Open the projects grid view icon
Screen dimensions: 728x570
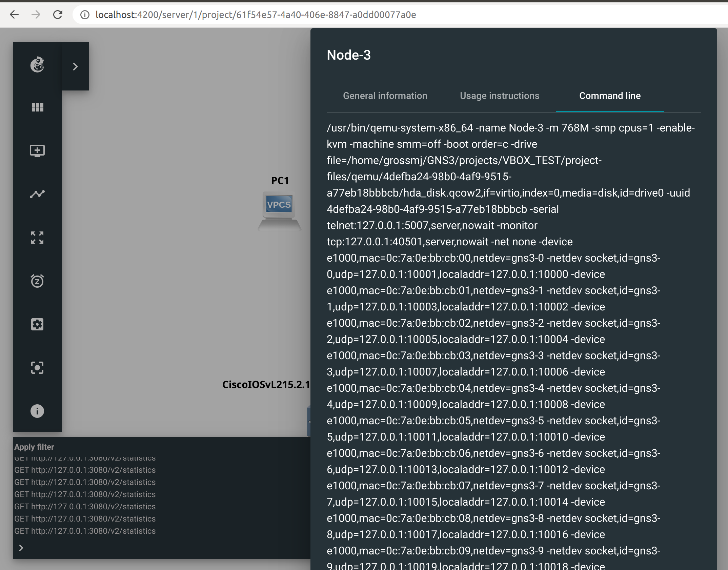coord(37,107)
